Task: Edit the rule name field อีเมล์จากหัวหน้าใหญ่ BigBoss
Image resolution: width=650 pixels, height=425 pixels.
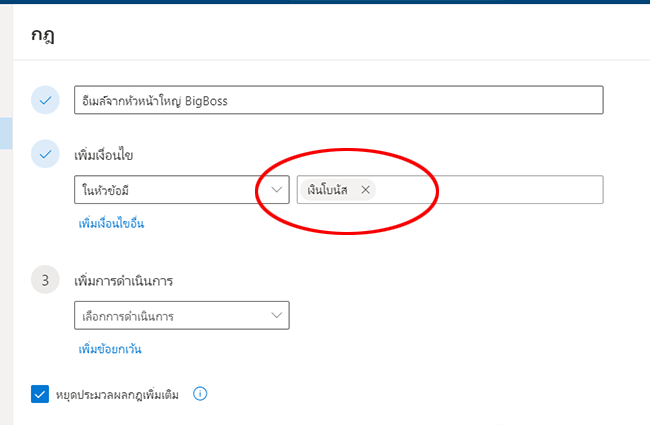Action: point(339,100)
